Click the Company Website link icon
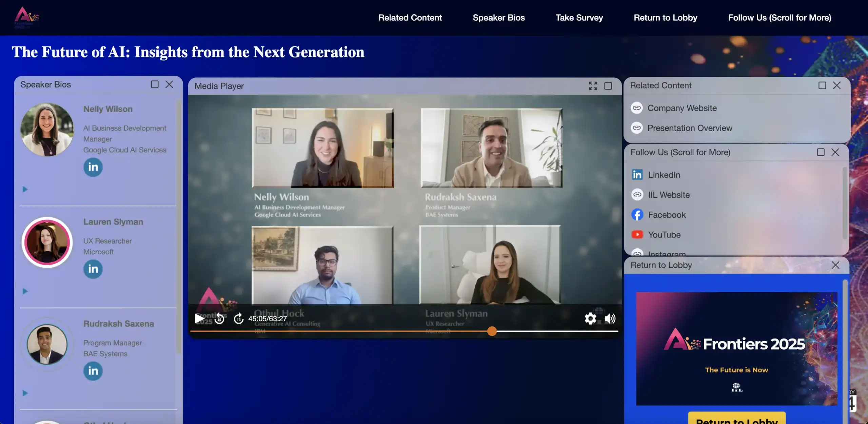 tap(637, 108)
